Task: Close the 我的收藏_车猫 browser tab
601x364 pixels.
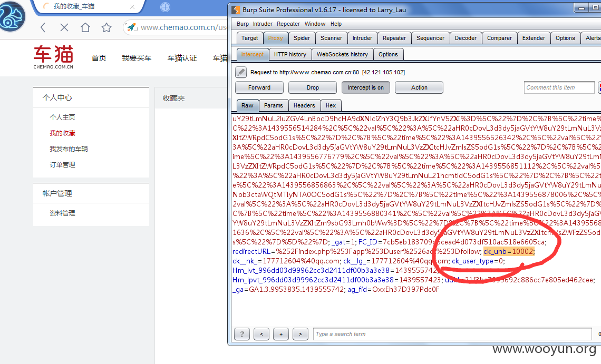Action: point(132,7)
